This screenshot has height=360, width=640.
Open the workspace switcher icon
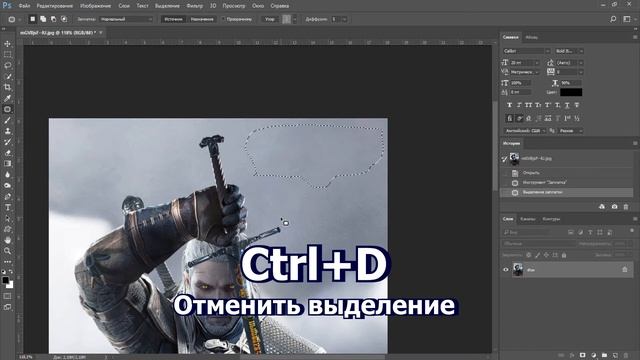[x=627, y=19]
